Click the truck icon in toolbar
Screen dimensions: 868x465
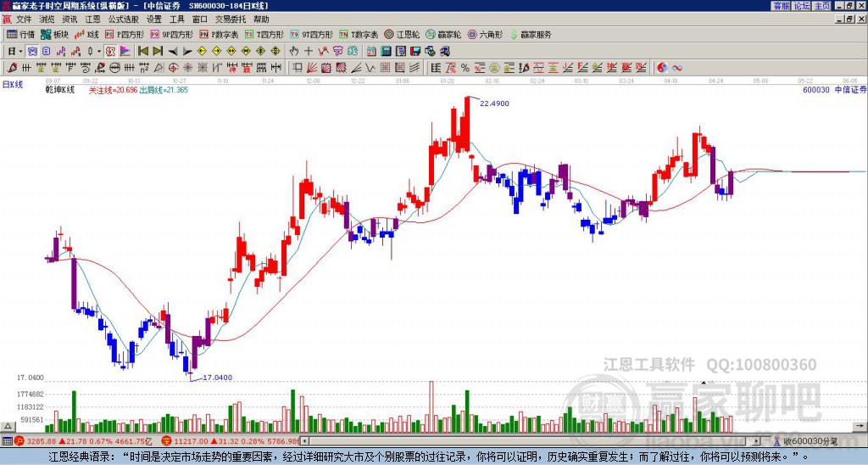445,52
